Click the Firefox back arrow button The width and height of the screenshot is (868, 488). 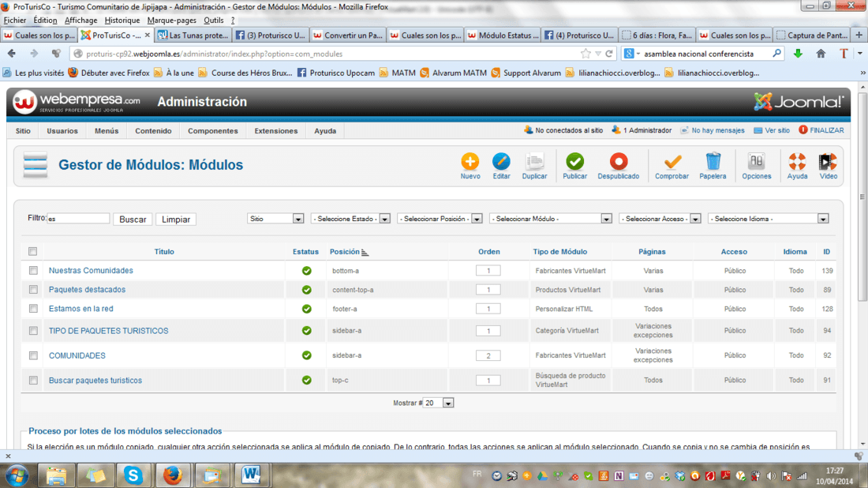tap(12, 54)
